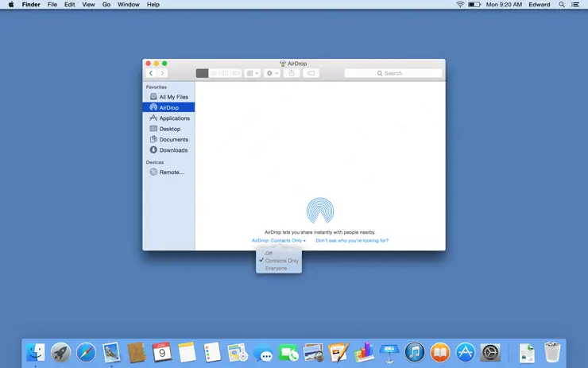
Task: Open Downloads folder from sidebar
Action: tap(168, 150)
